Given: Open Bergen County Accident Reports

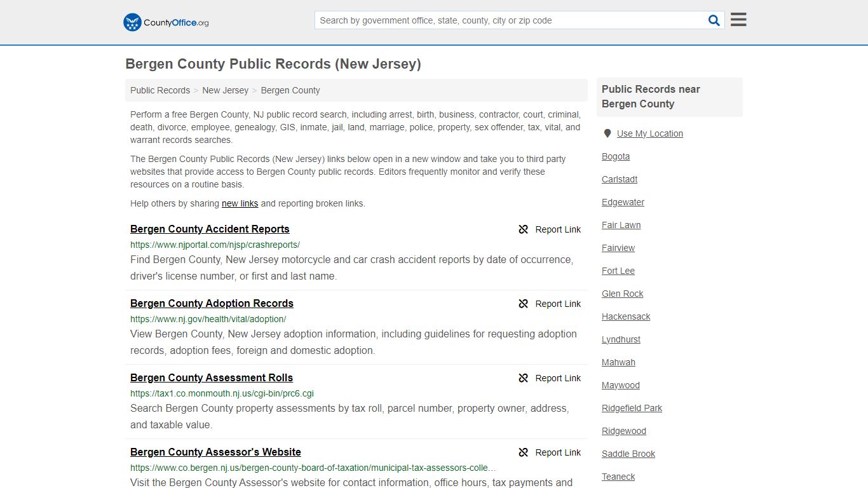Looking at the screenshot, I should (x=210, y=229).
